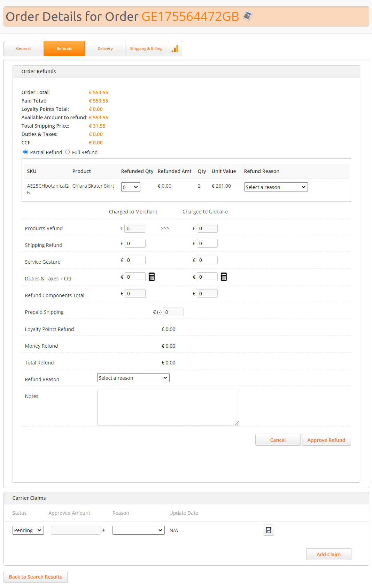Open the product row Refund Reason dropdown
The height and width of the screenshot is (588, 372).
tap(276, 187)
